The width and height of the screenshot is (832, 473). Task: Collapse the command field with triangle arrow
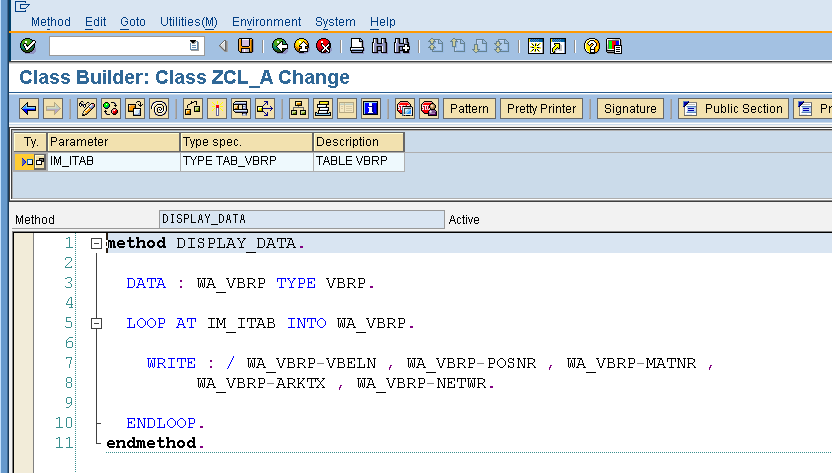pyautogui.click(x=223, y=46)
